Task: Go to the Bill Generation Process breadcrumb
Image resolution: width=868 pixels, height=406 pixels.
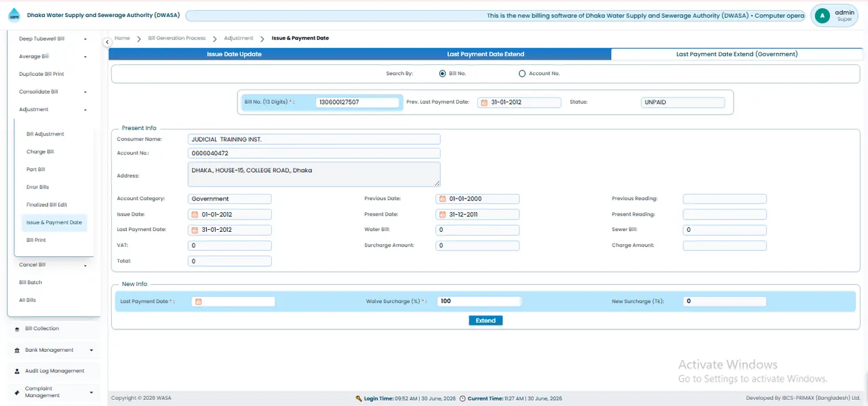Action: point(177,39)
